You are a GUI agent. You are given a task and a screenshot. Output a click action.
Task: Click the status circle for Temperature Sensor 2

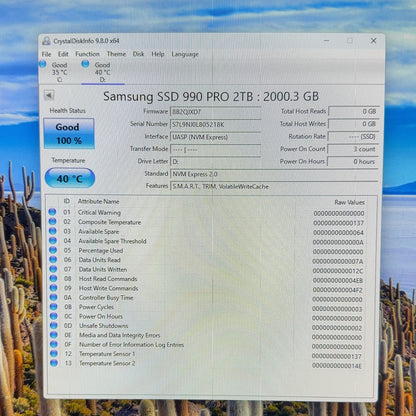[x=54, y=363]
